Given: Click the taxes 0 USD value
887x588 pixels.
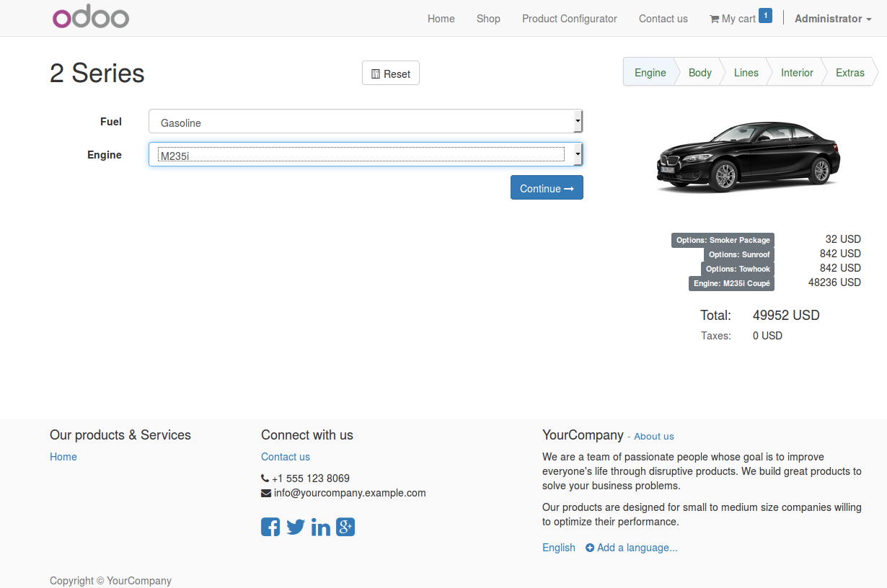Looking at the screenshot, I should pos(767,336).
